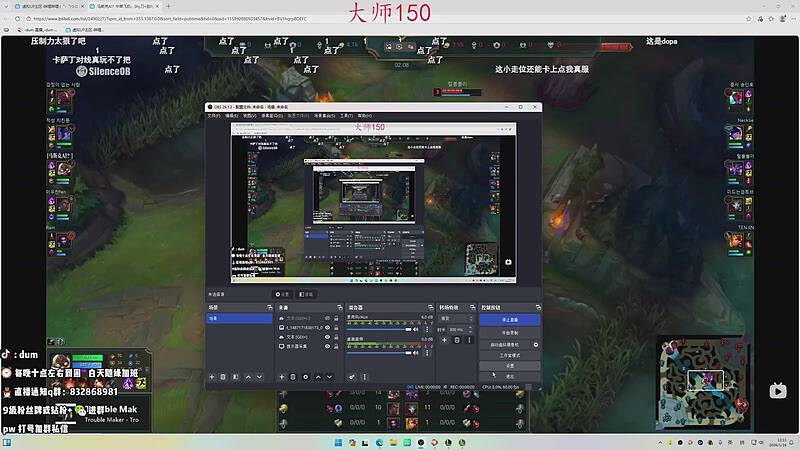Toggle lock on the display capture source
The height and width of the screenshot is (450, 800).
336,346
